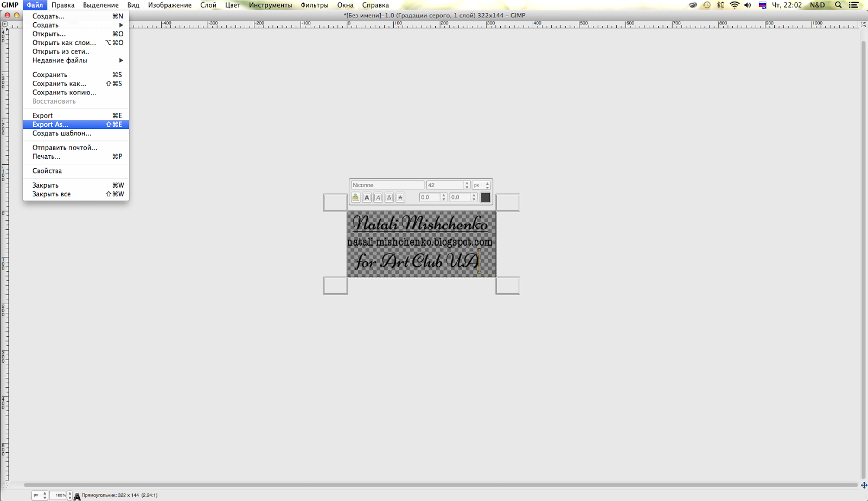The height and width of the screenshot is (501, 868).
Task: Open Свойства from the File menu
Action: pos(76,171)
